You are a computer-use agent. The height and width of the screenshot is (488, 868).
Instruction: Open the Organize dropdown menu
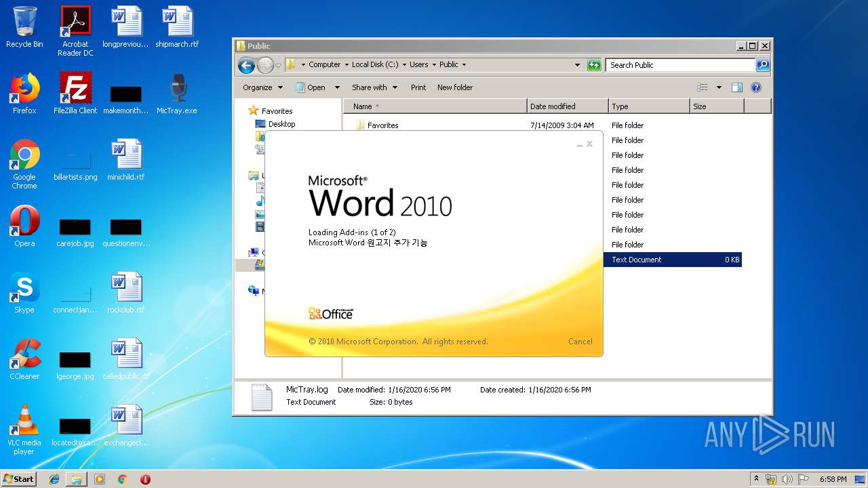[262, 87]
